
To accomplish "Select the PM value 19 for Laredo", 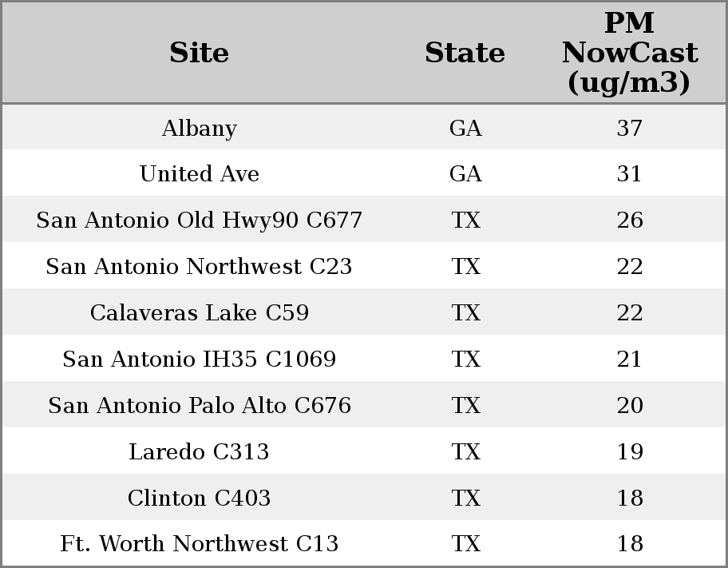I will pos(629,452).
